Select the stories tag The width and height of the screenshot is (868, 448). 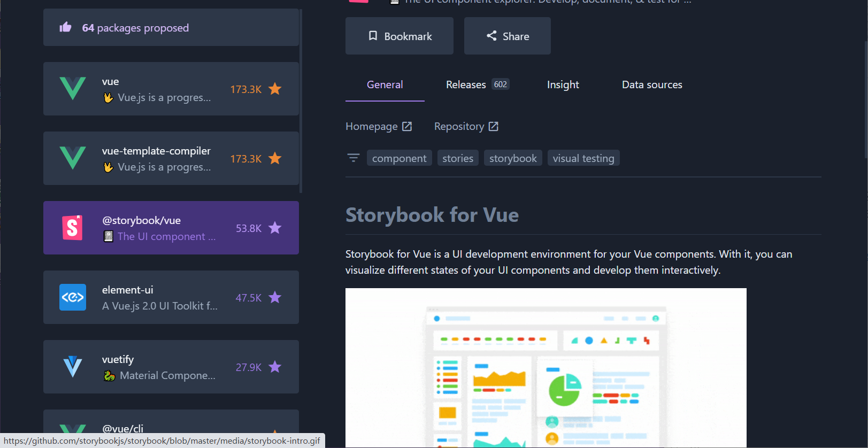click(x=458, y=158)
